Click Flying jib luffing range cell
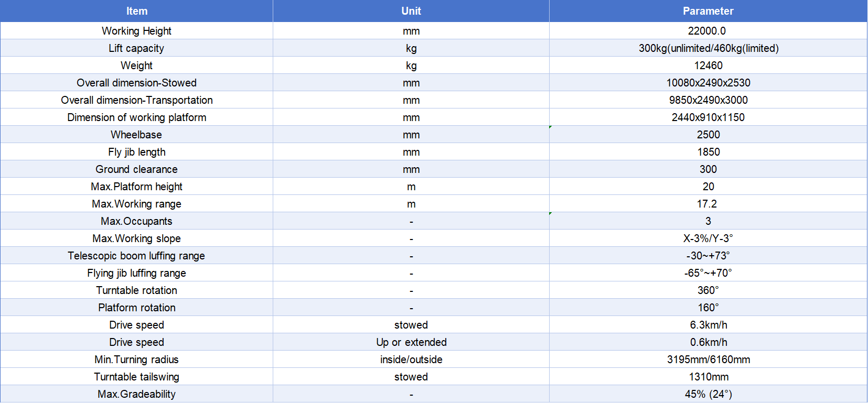Viewport: 868px width, 403px height. coord(136,273)
